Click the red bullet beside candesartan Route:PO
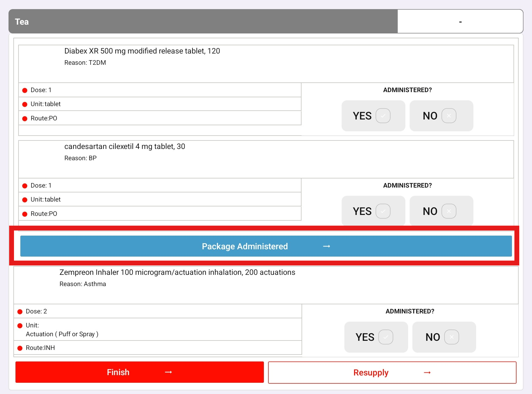 [25, 214]
